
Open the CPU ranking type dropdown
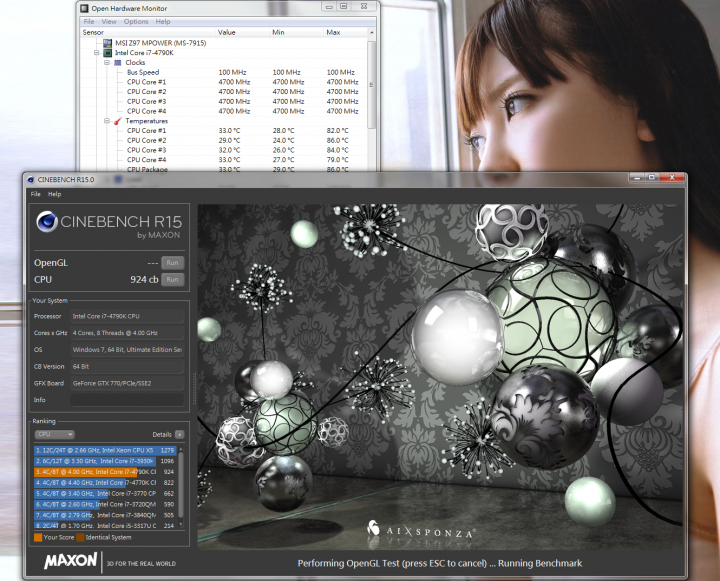click(54, 434)
